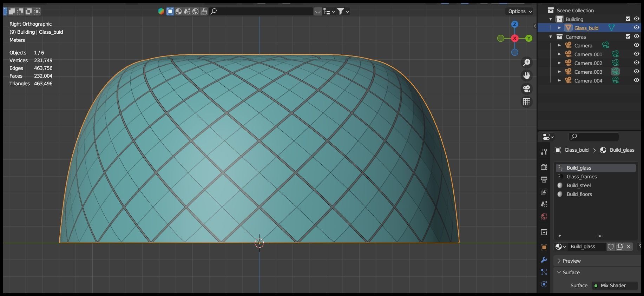Hide the Cameras collection in viewport

[x=636, y=37]
